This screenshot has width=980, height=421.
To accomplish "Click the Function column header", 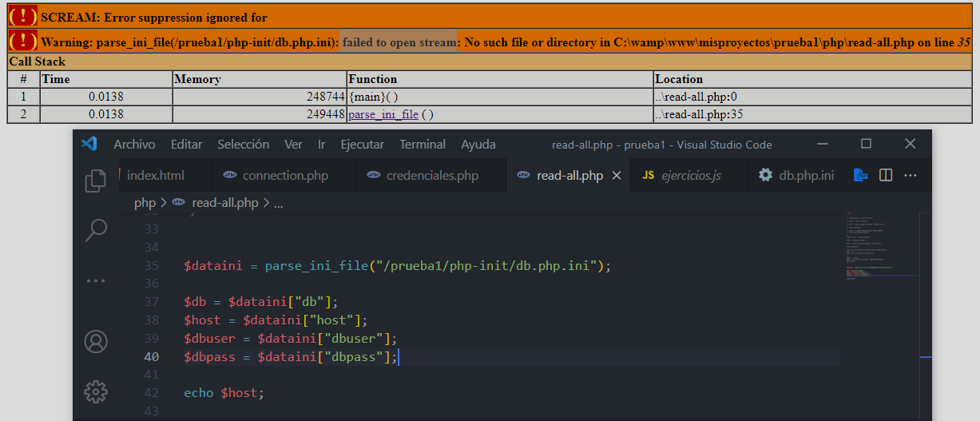I will point(500,79).
